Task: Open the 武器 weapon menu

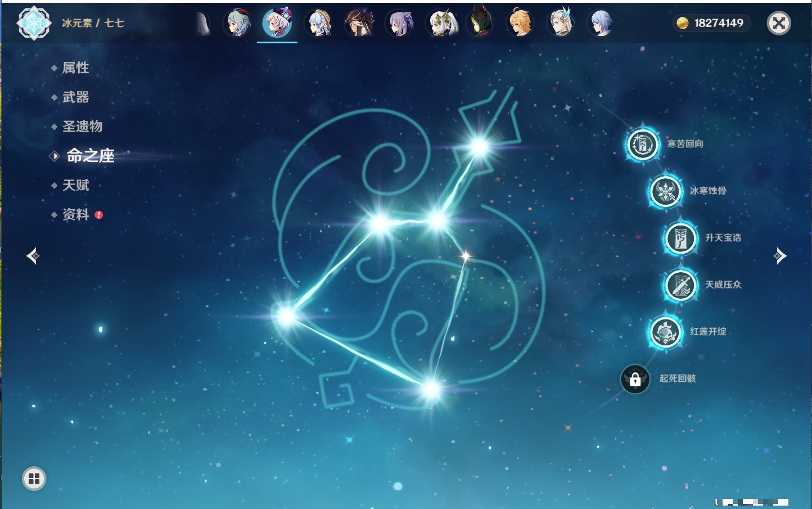Action: (x=76, y=97)
